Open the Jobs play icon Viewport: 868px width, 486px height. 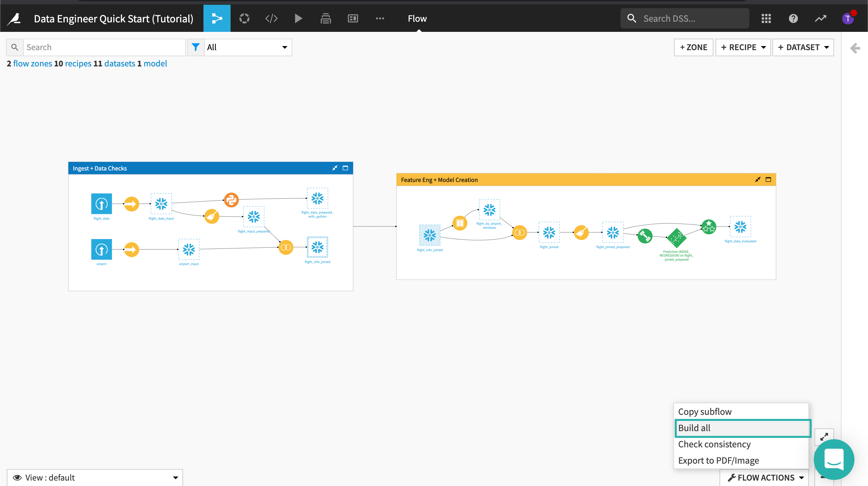298,18
